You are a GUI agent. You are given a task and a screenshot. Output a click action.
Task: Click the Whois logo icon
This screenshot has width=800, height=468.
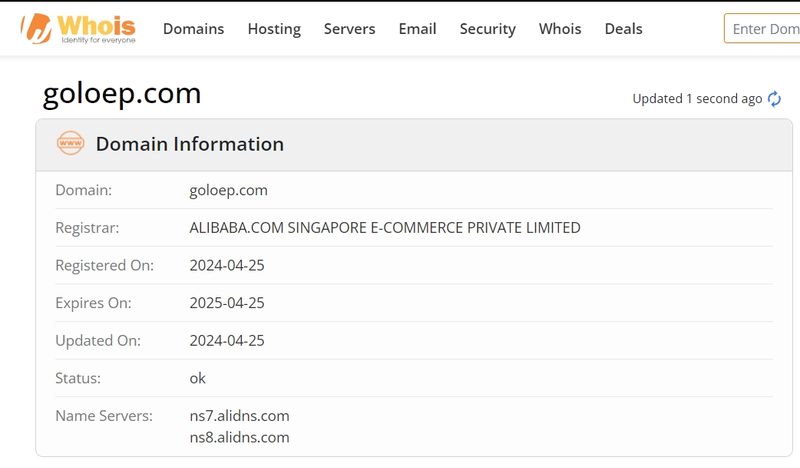(78, 29)
